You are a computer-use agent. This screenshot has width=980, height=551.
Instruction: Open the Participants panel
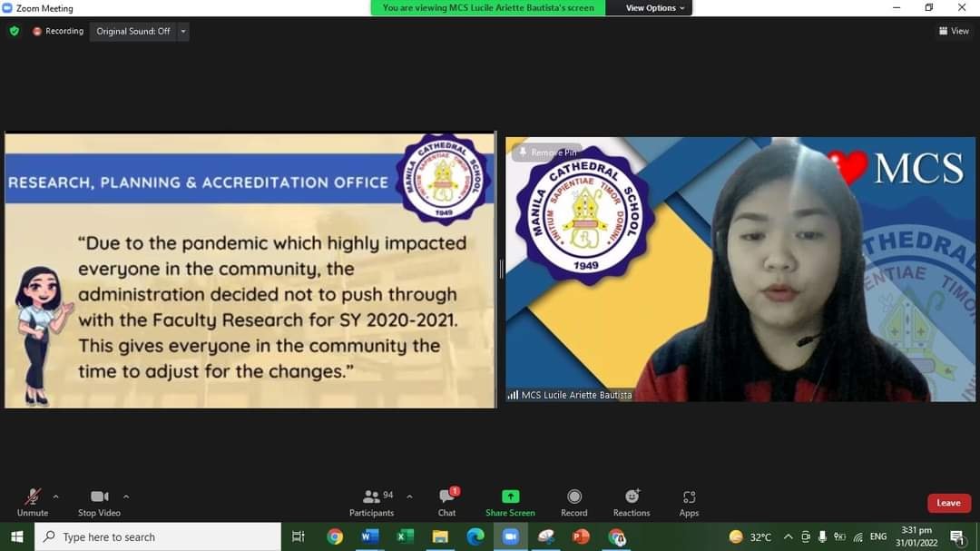pos(371,502)
